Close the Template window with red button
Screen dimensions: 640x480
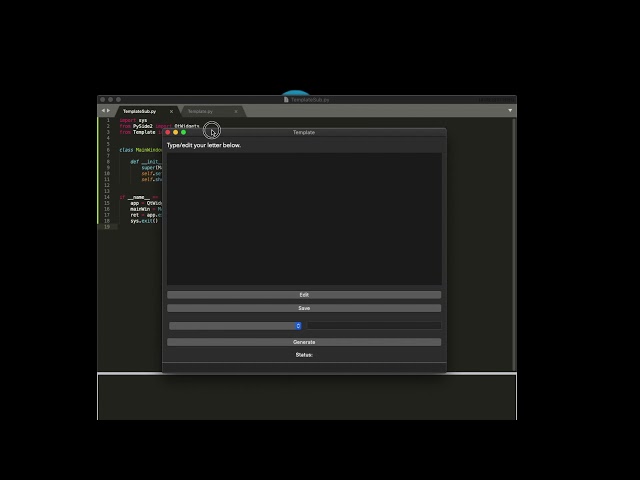tap(168, 132)
